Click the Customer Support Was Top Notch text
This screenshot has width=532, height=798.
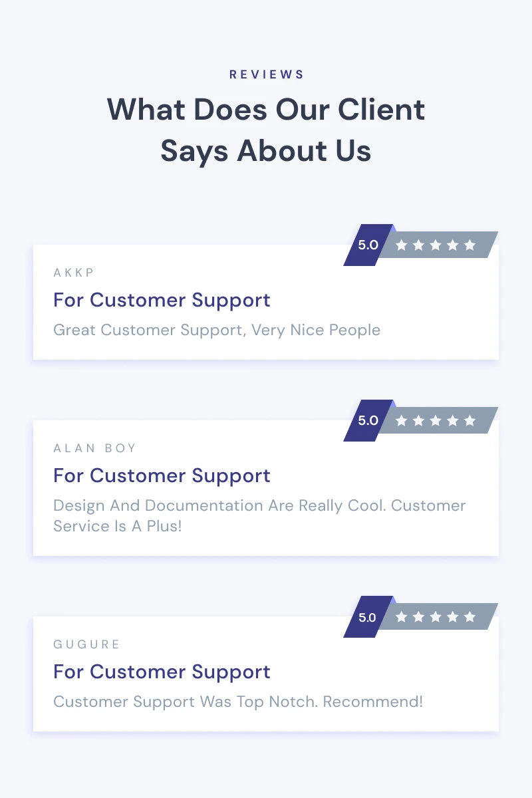click(238, 702)
